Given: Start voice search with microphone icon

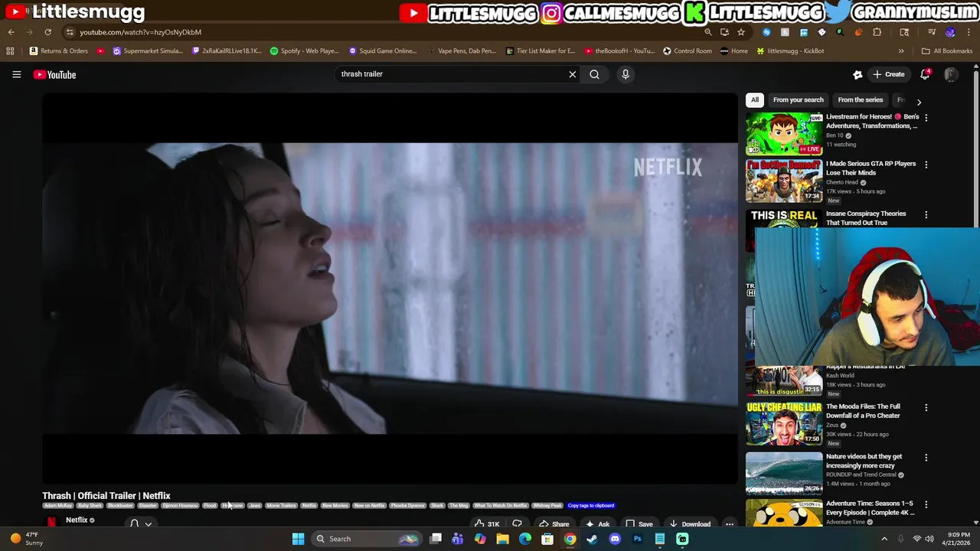Looking at the screenshot, I should coord(626,74).
